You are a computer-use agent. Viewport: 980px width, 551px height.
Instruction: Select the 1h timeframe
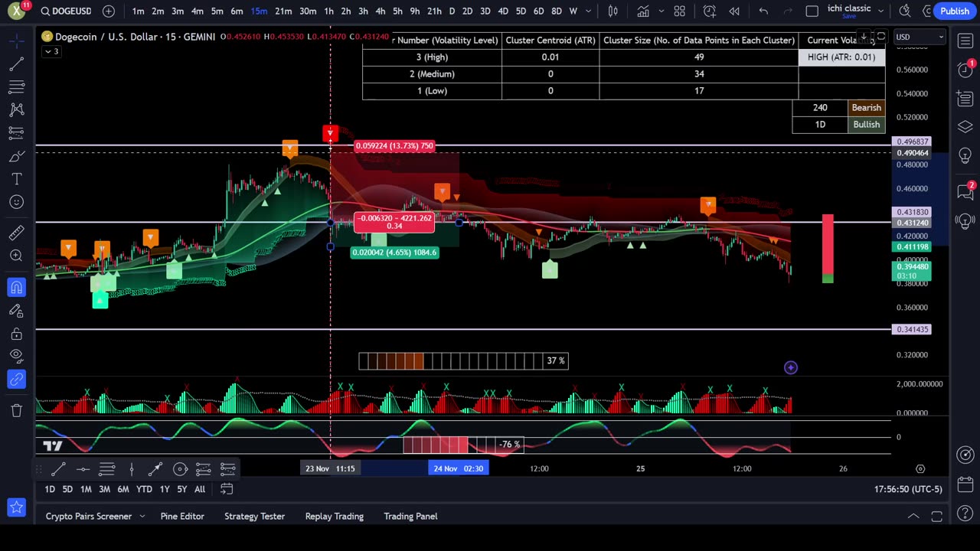pyautogui.click(x=328, y=11)
